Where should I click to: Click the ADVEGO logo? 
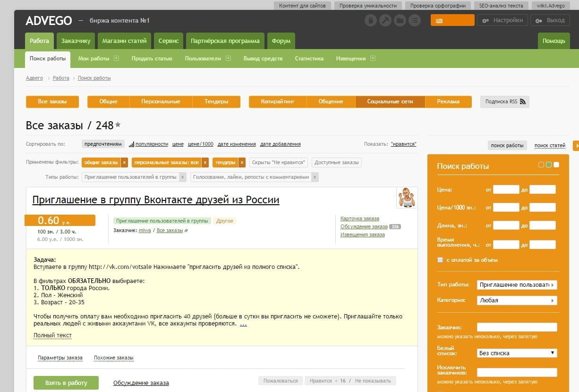[49, 21]
